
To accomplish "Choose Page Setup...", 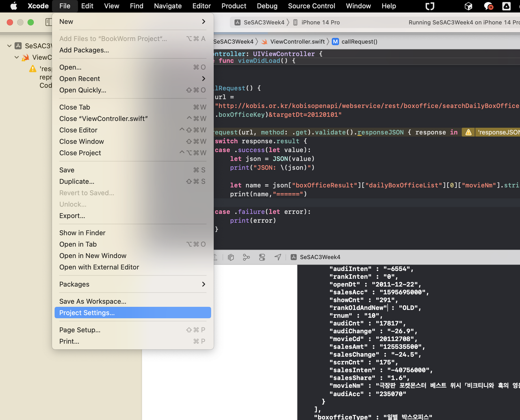I will tap(133, 330).
